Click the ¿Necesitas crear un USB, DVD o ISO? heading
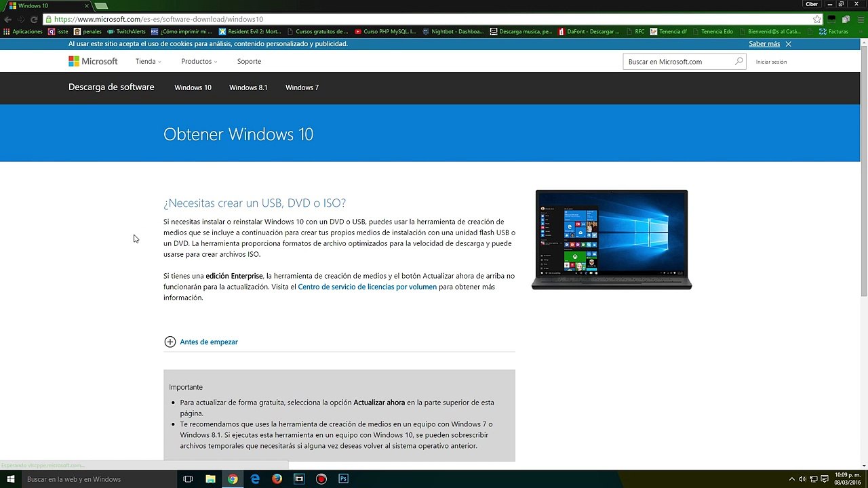 [x=254, y=203]
